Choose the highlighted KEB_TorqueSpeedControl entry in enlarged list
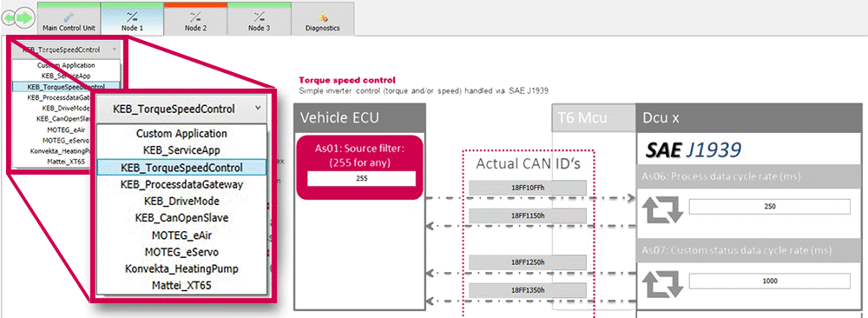This screenshot has height=318, width=868. tap(181, 168)
